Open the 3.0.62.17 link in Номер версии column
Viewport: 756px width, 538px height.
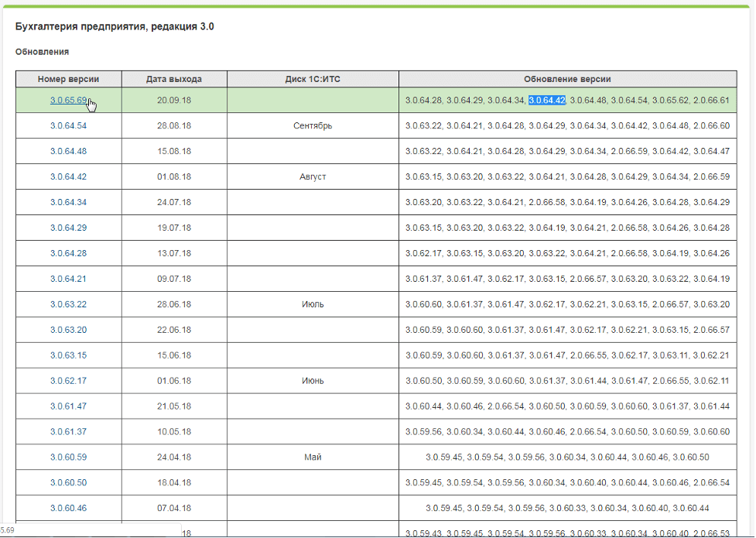(x=68, y=381)
